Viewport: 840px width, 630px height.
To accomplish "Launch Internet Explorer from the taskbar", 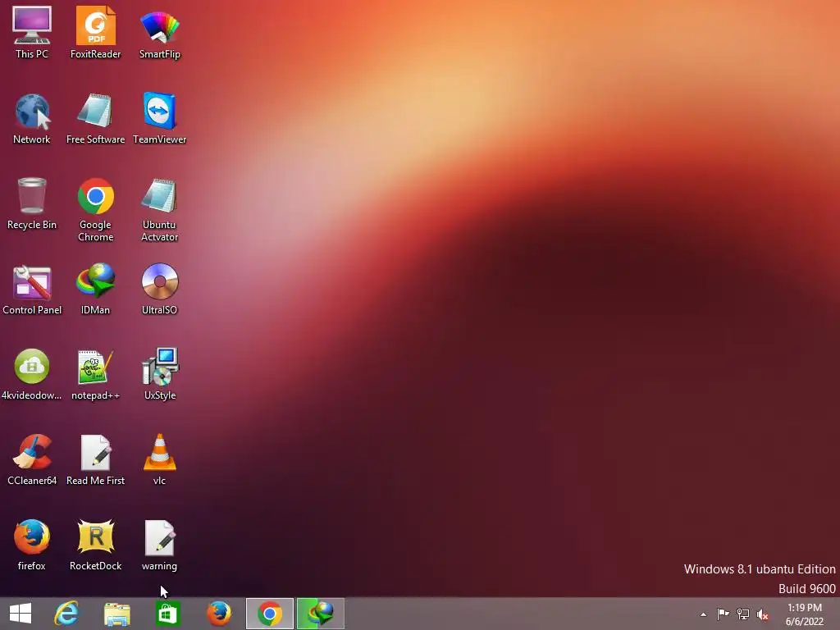I will (x=66, y=614).
